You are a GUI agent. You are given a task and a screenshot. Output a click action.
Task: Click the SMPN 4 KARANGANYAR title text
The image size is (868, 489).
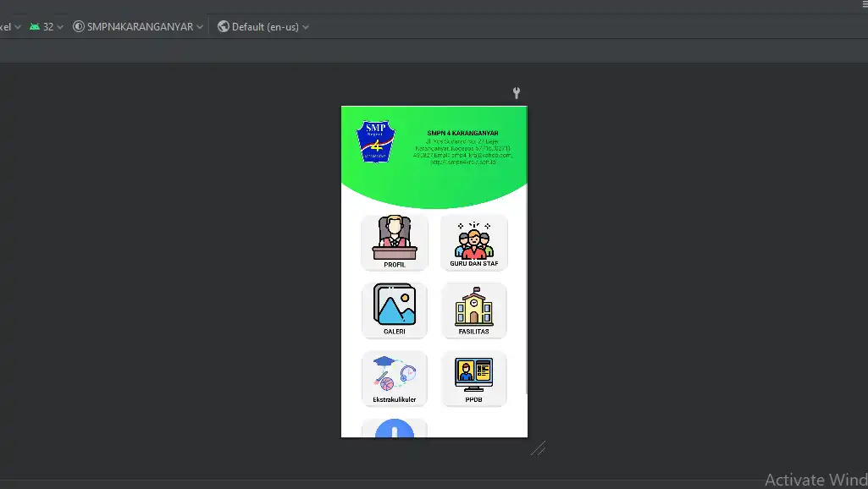(462, 133)
